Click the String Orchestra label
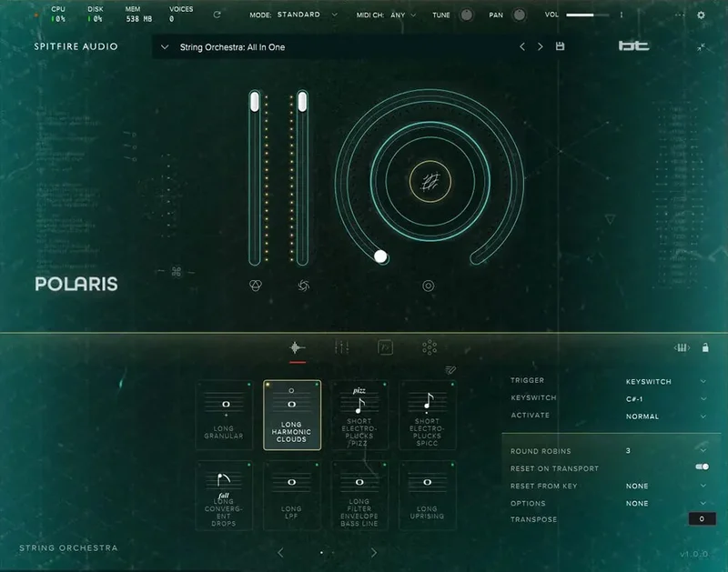The width and height of the screenshot is (728, 572). 68,547
